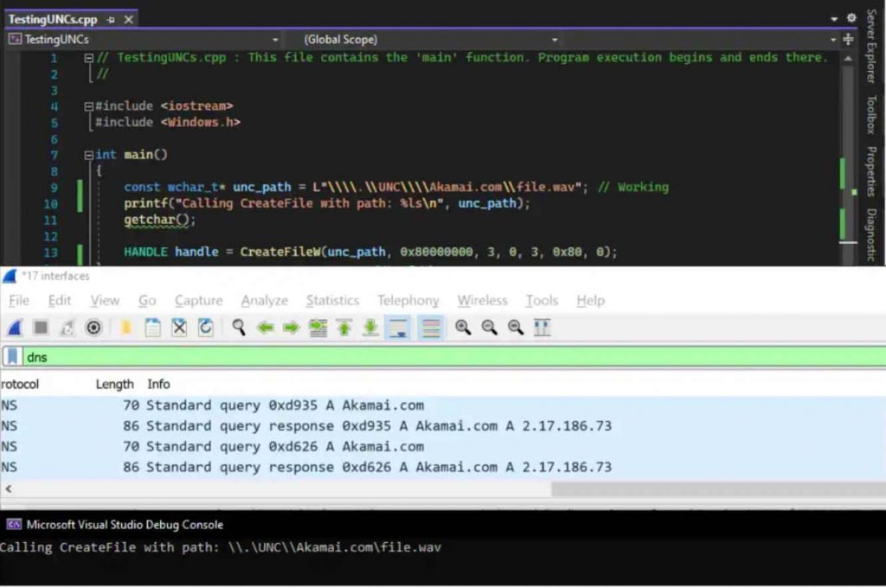Screen dimensions: 886x588
Task: Open the Toolbox side tab
Action: pos(870,115)
